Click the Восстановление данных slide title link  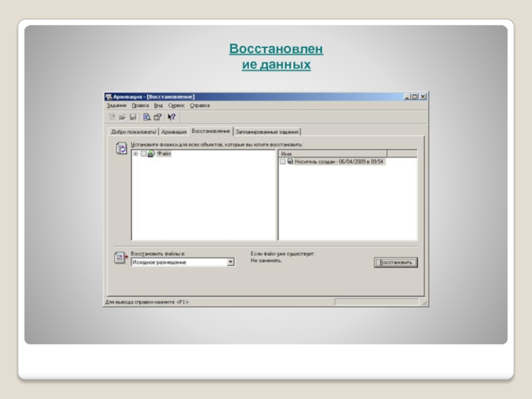point(276,57)
